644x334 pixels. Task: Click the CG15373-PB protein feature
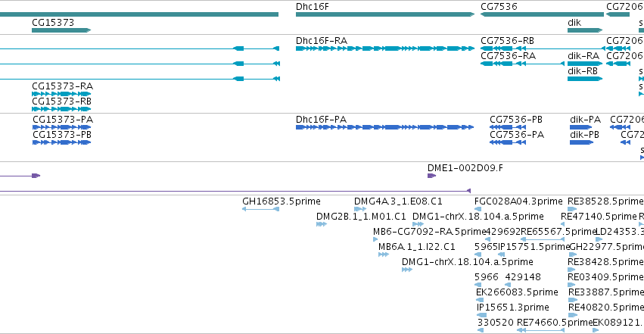61,142
